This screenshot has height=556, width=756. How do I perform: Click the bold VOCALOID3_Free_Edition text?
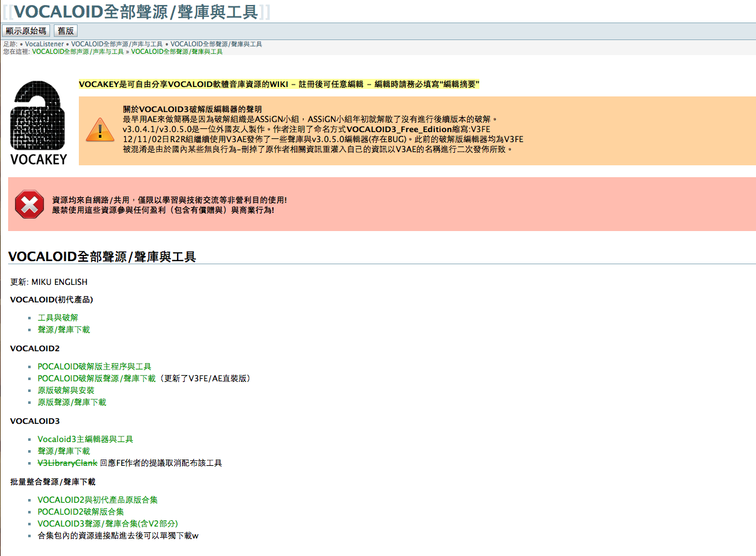400,129
